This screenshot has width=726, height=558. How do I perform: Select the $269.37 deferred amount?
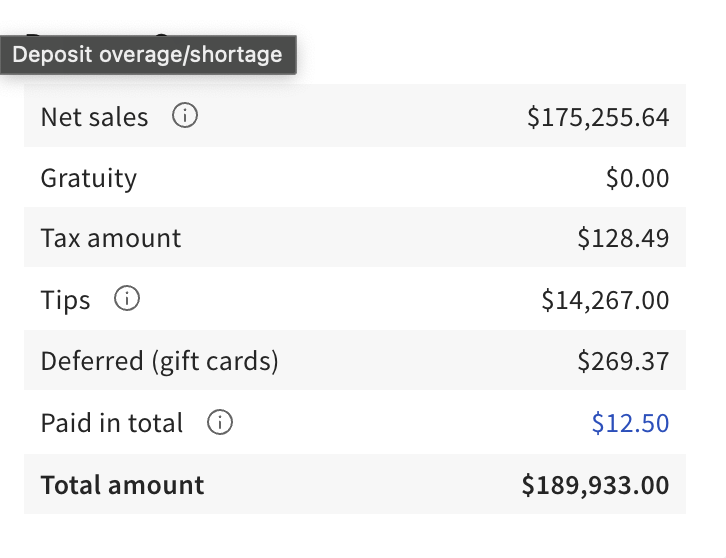pyautogui.click(x=623, y=361)
